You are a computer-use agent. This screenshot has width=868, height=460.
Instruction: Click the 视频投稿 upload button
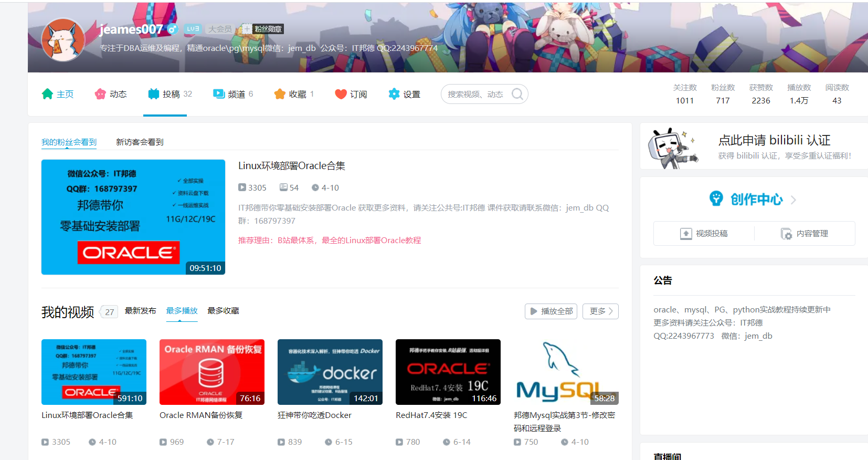(x=704, y=234)
